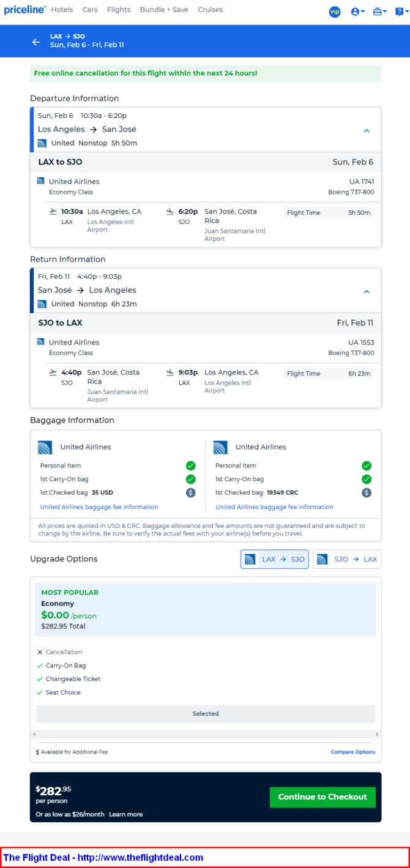Open Flights in the top navigation

pos(119,10)
